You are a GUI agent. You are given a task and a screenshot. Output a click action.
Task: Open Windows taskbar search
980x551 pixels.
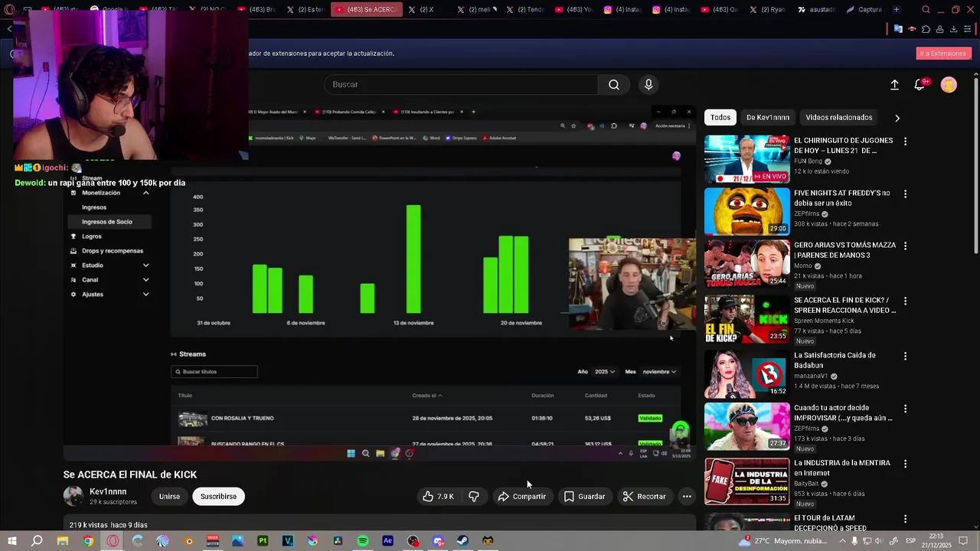pos(37,541)
